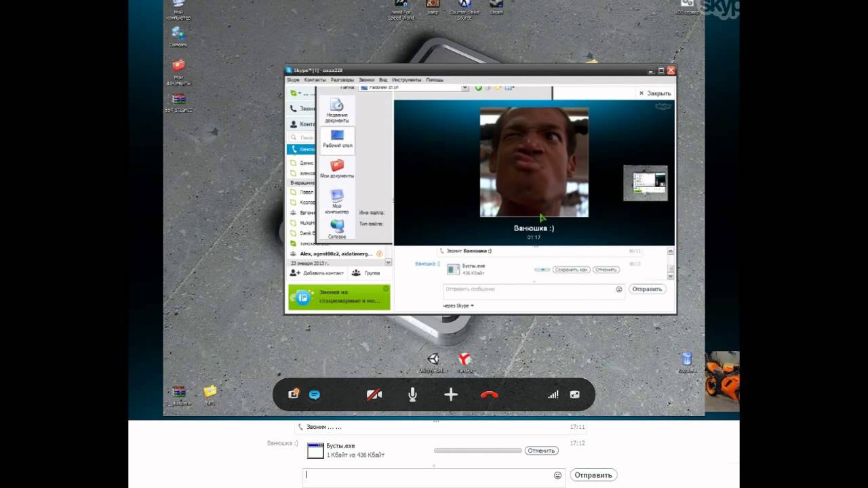Click caller avatar picture in shared call
868x488 pixels.
534,162
